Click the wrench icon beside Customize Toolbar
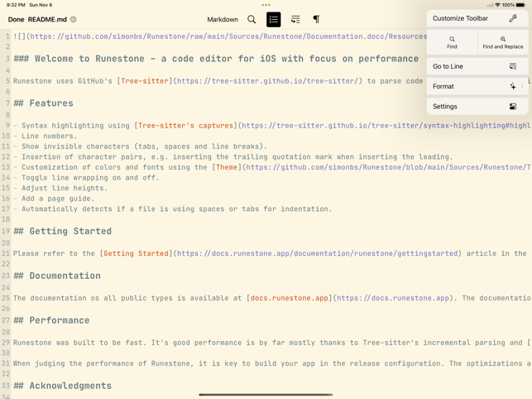532x399 pixels. pyautogui.click(x=513, y=18)
